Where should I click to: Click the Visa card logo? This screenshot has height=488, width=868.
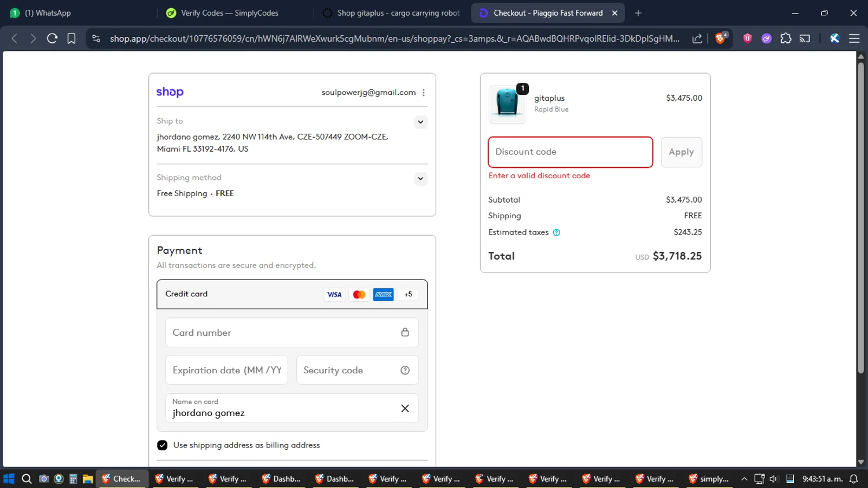click(x=334, y=295)
